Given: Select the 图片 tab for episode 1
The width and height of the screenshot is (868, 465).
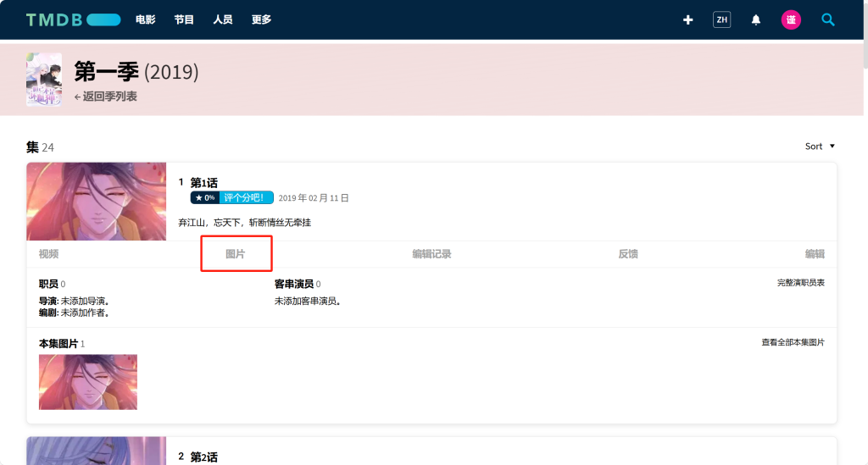Looking at the screenshot, I should (236, 254).
